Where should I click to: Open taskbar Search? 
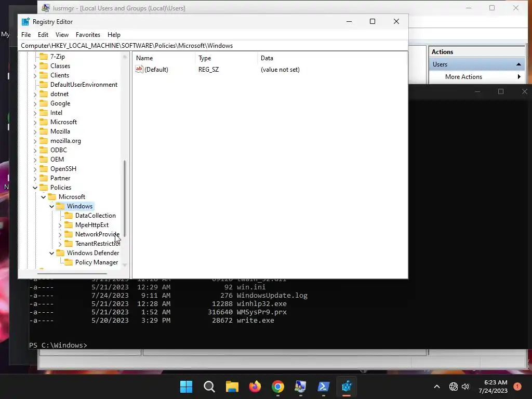[209, 387]
